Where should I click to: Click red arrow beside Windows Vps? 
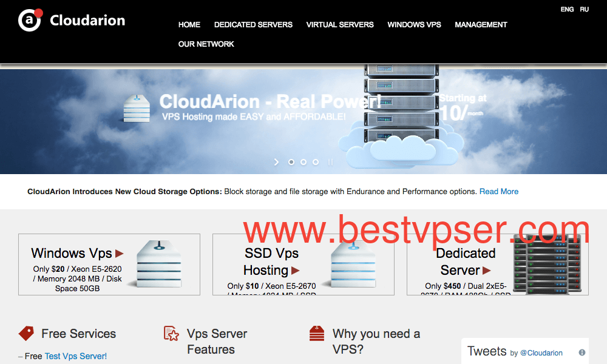point(119,254)
